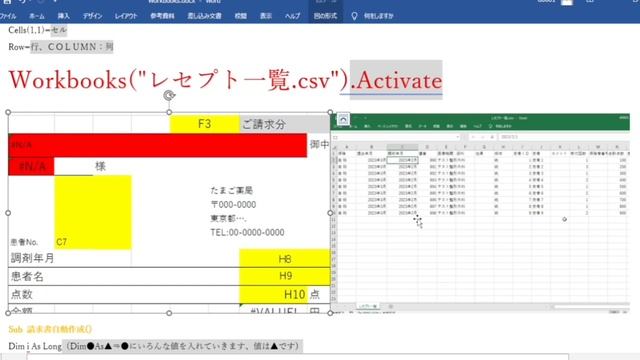Click the yellow F3 cell in invoice image
640x360 pixels.
coord(204,124)
